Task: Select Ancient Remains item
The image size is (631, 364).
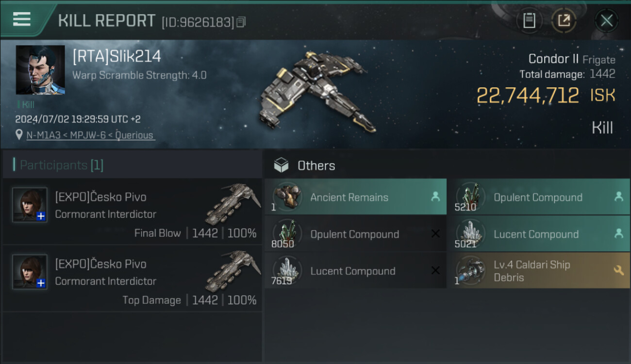Action: coord(356,197)
